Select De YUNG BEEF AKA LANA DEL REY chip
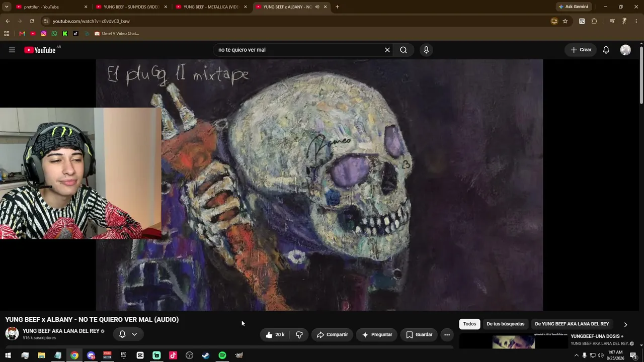 [x=572, y=324]
